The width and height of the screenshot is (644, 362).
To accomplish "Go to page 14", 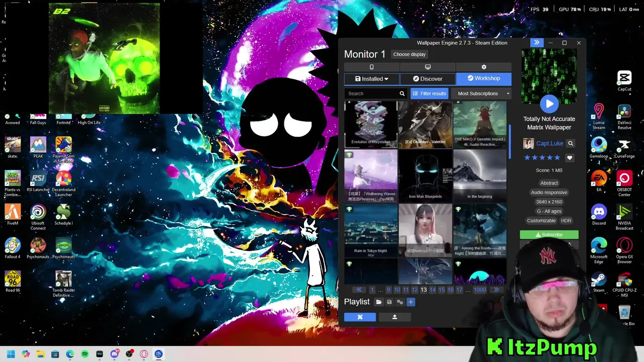I will coord(433,290).
